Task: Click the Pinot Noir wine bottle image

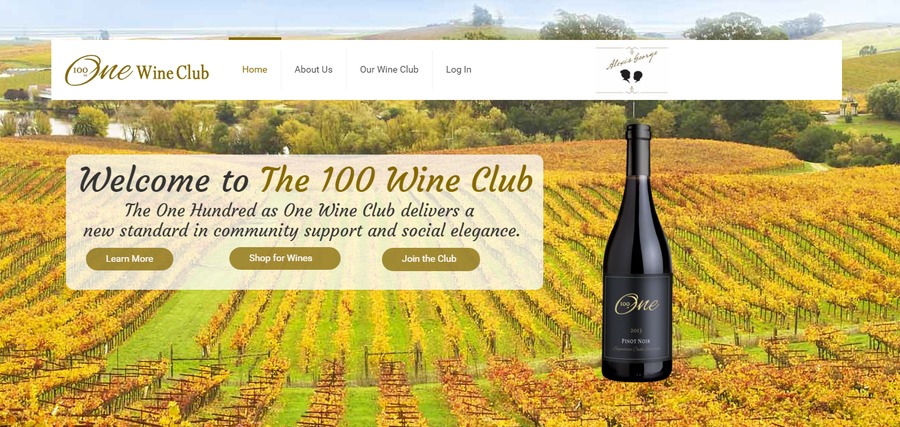Action: 637,252
